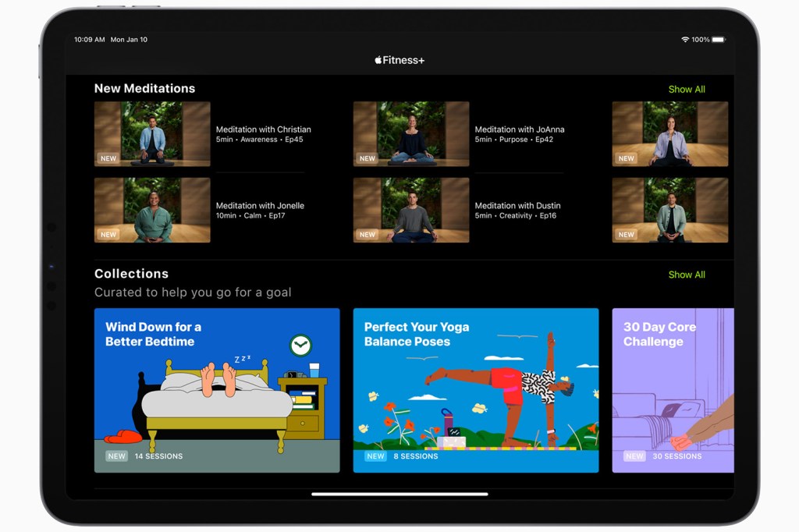The width and height of the screenshot is (799, 532).
Task: Tap 'Curated to help you go for a goal' subtitle
Action: point(193,293)
